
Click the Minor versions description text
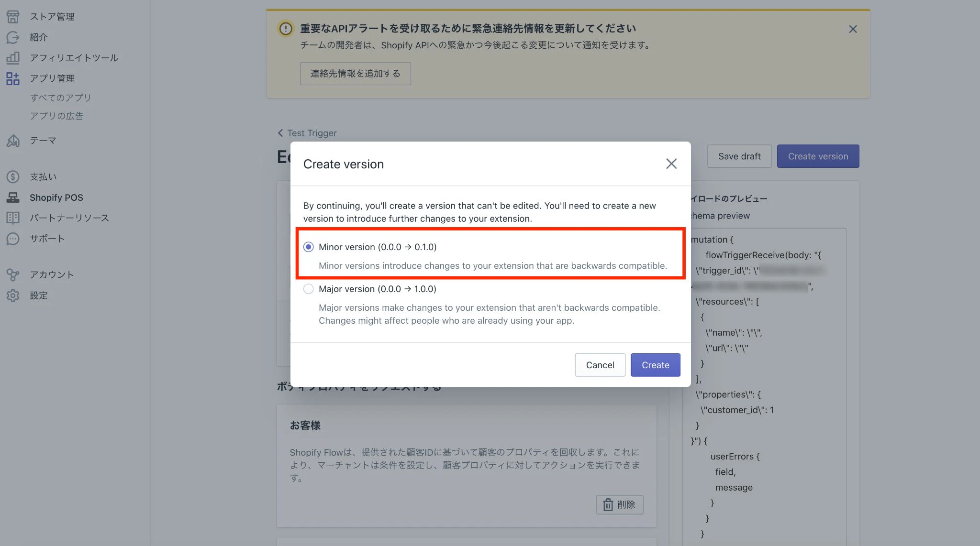pos(493,266)
